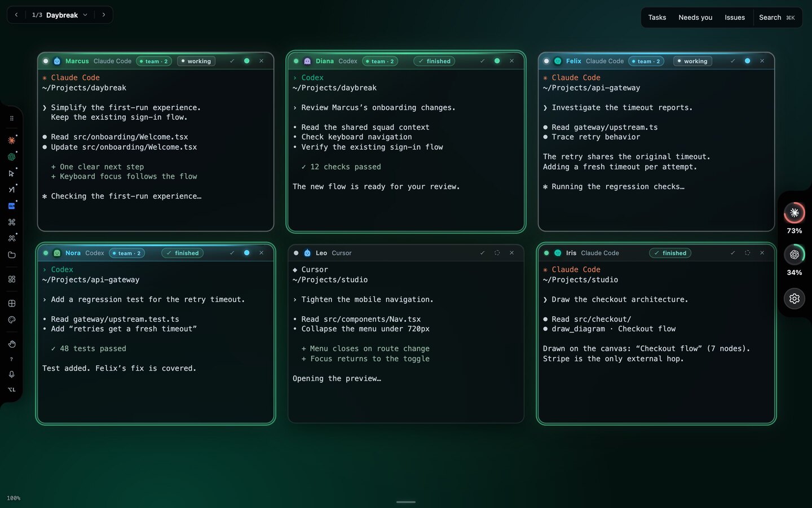This screenshot has height=508, width=812.
Task: Open the team/squad icon in left sidebar
Action: point(11,239)
